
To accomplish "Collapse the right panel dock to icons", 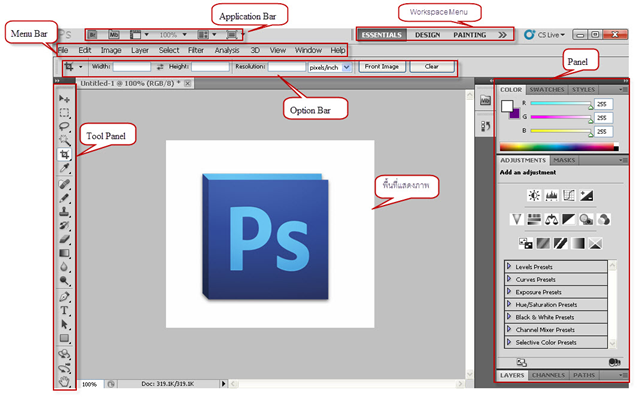I will pyautogui.click(x=625, y=81).
